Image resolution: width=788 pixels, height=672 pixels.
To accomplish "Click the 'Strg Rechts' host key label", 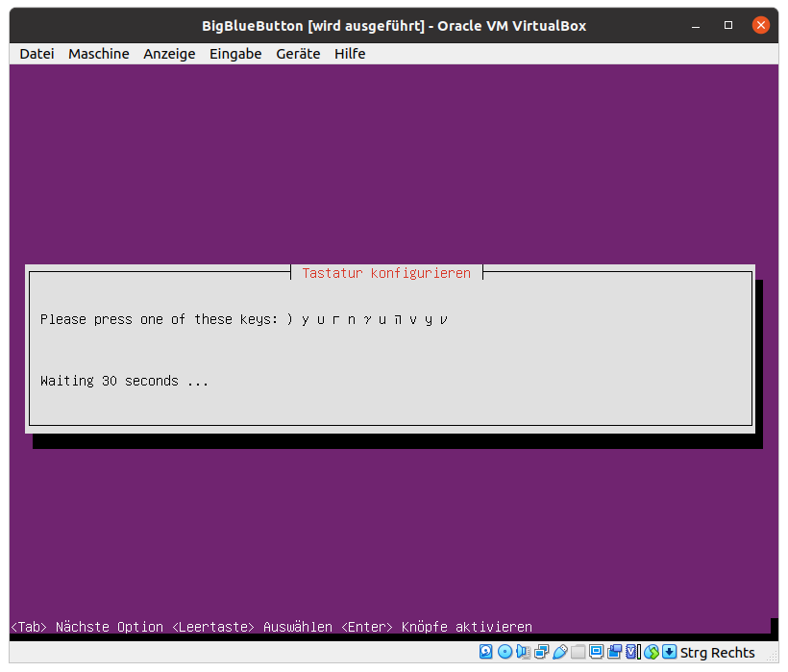I will coord(717,653).
